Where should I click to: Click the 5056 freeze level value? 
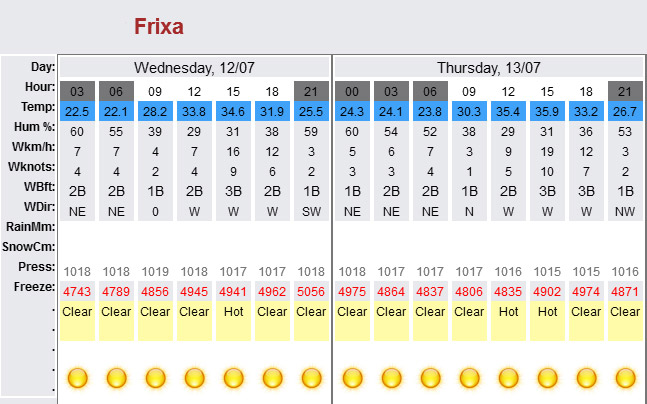(311, 291)
